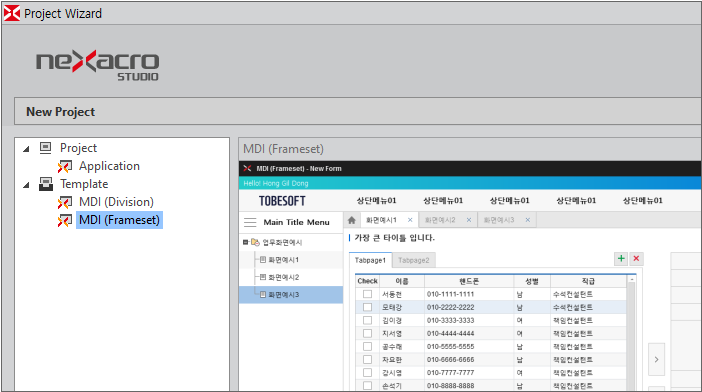Select the MDI (Division) template
The height and width of the screenshot is (392, 702).
[116, 202]
